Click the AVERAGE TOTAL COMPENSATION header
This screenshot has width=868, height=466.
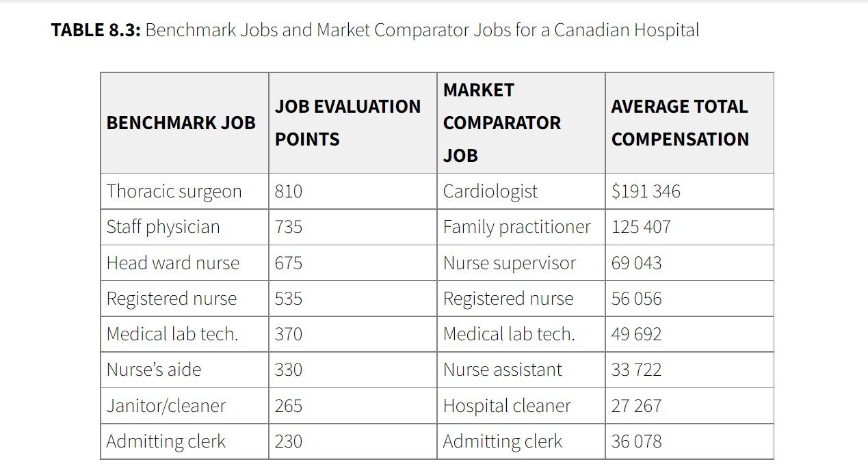click(x=680, y=123)
